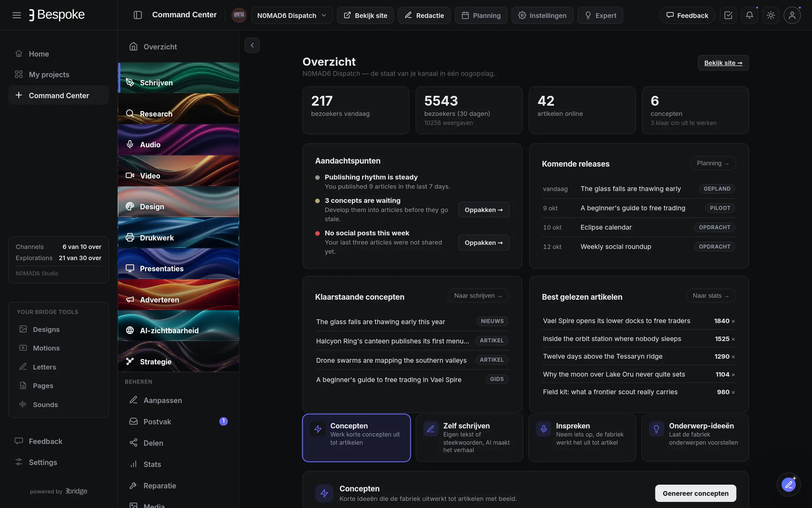Switch to Expert mode
Viewport: 812px width, 508px height.
(600, 15)
